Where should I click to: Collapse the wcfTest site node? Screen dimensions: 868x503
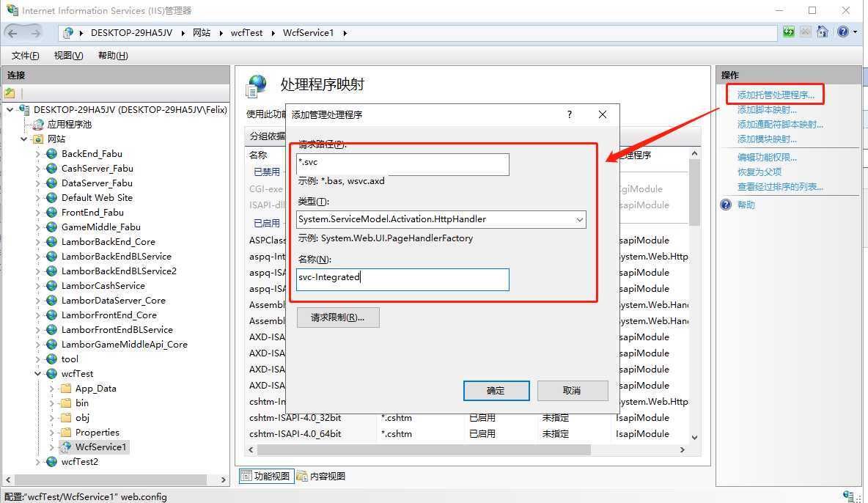(x=37, y=374)
